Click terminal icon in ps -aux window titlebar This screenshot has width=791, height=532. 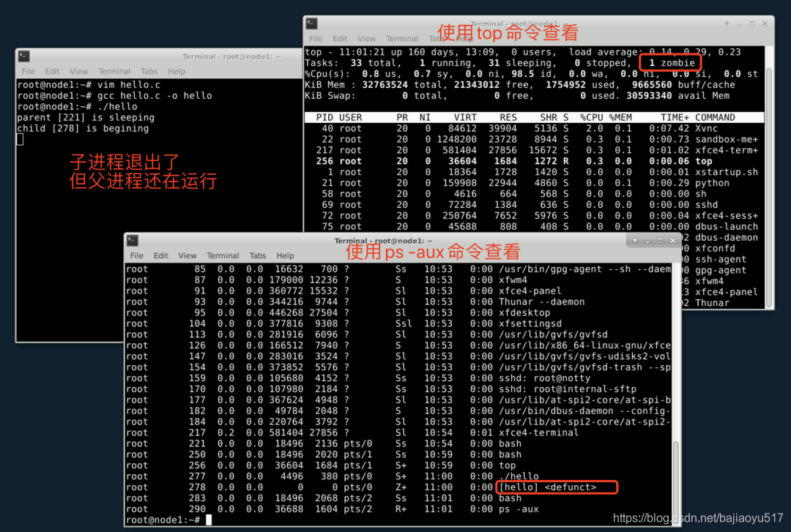tap(133, 241)
